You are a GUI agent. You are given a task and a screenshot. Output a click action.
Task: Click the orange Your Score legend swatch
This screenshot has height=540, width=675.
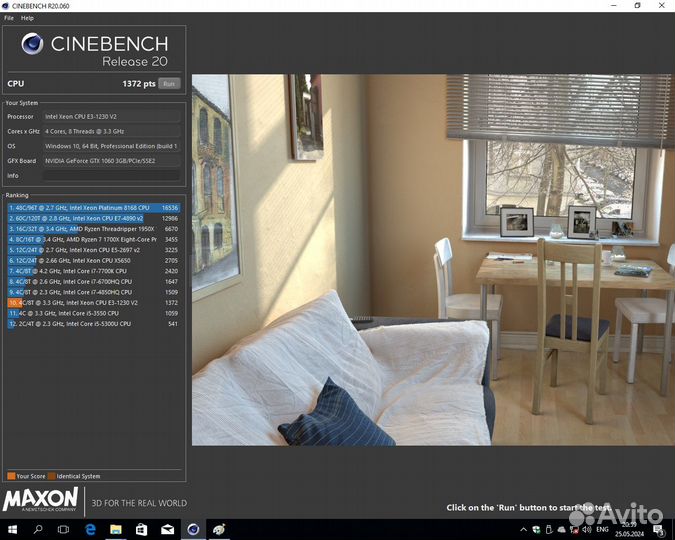click(10, 476)
